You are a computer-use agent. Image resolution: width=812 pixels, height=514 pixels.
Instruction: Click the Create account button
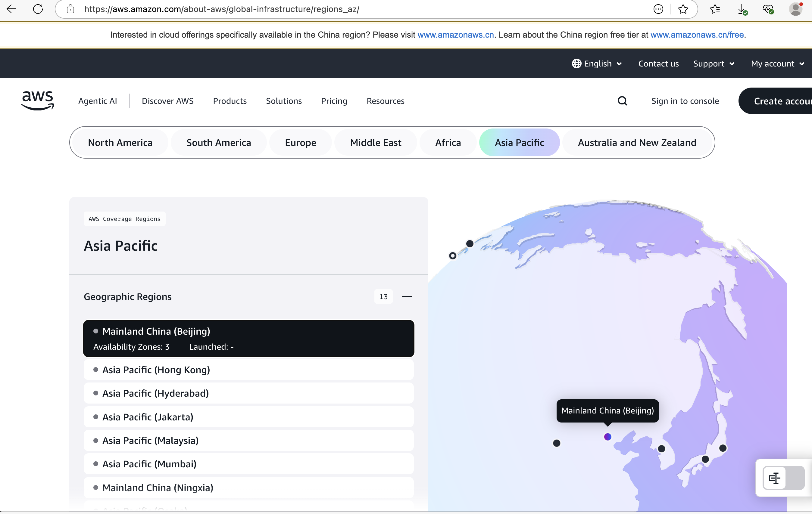(776, 101)
